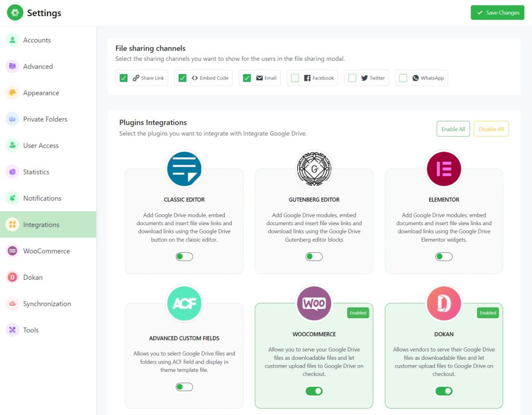
Task: Uncheck the Share Link checkbox
Action: (124, 78)
